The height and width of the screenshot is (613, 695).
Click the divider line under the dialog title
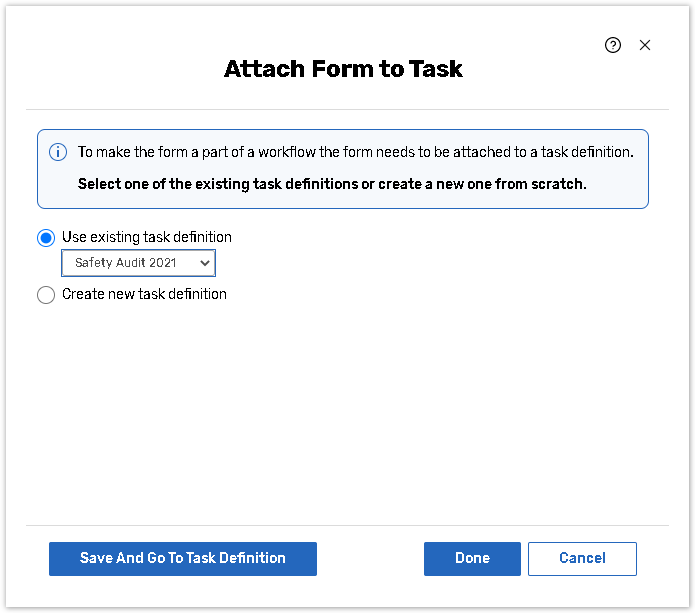(x=347, y=110)
